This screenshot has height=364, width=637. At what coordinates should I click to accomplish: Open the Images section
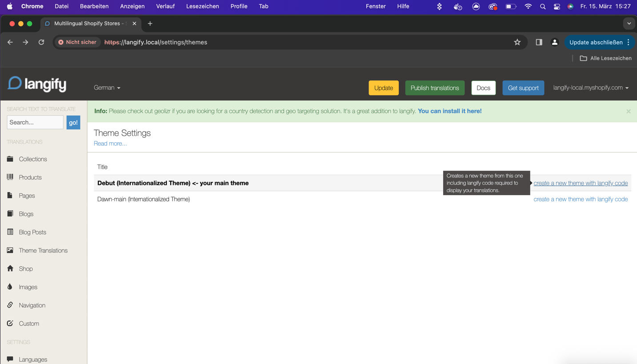click(x=27, y=287)
